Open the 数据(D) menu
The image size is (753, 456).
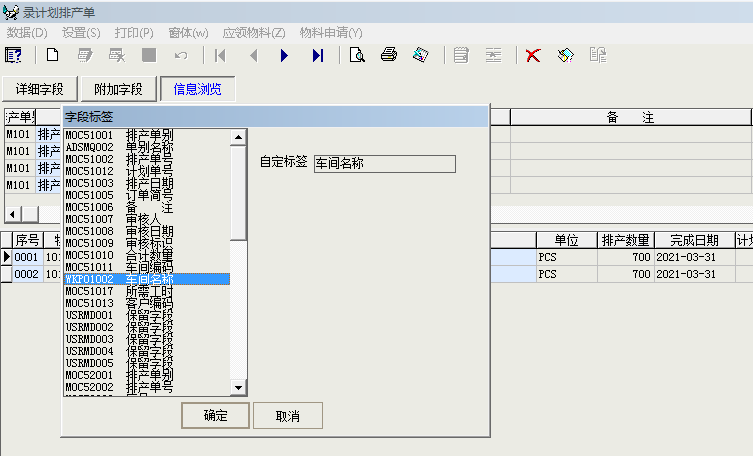27,32
